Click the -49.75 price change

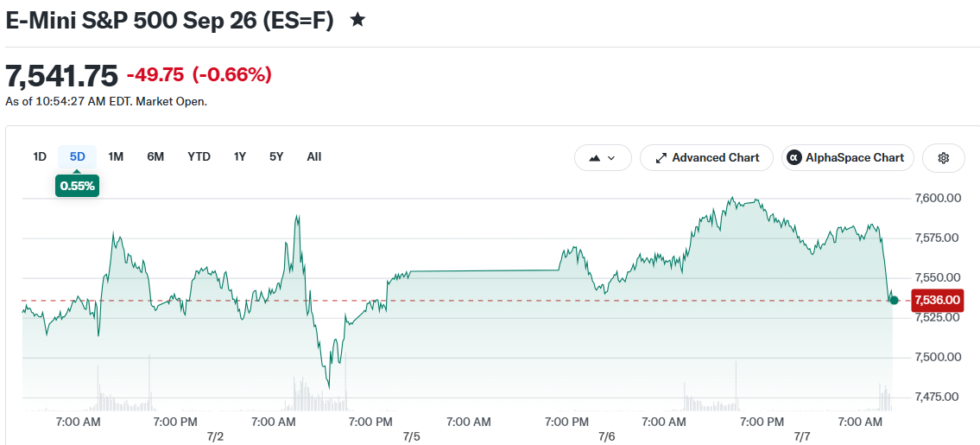[155, 75]
